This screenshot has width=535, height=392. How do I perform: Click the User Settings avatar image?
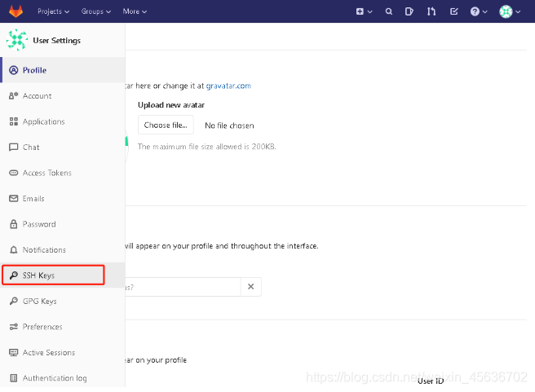pos(16,40)
